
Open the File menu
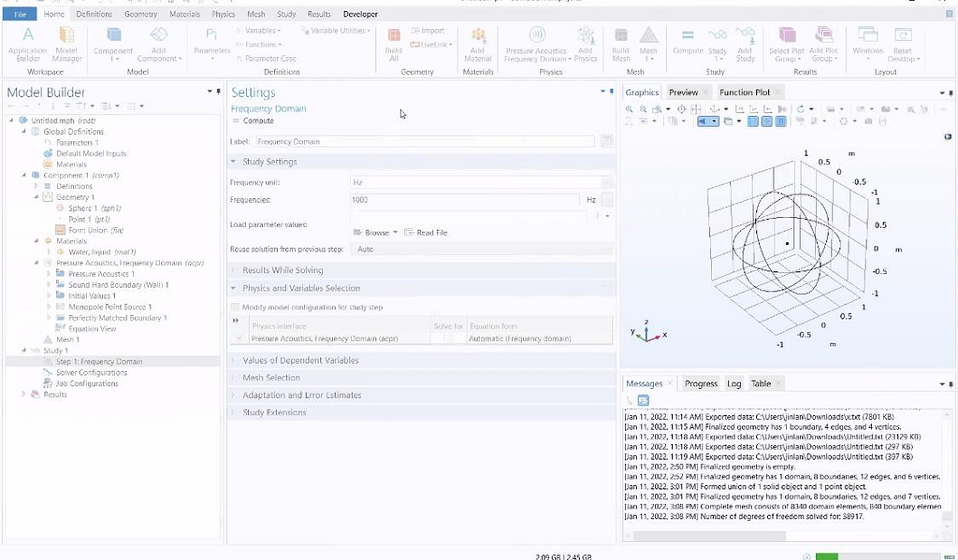coord(20,13)
